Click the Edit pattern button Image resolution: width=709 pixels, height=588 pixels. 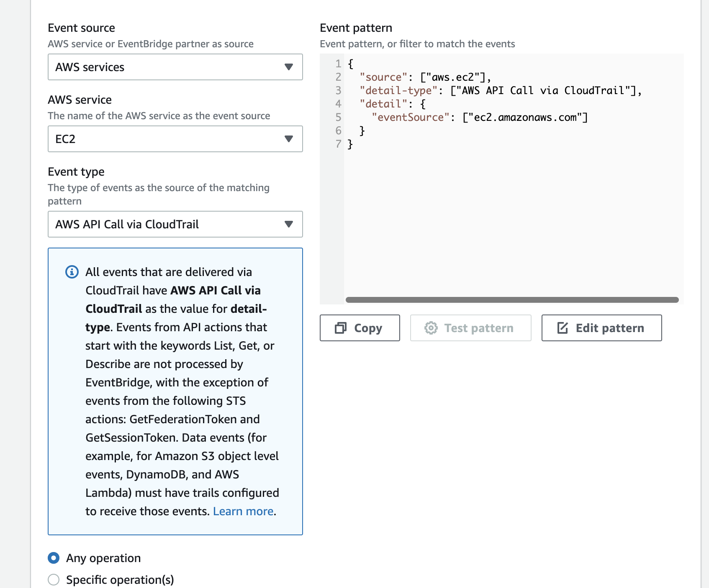(601, 328)
